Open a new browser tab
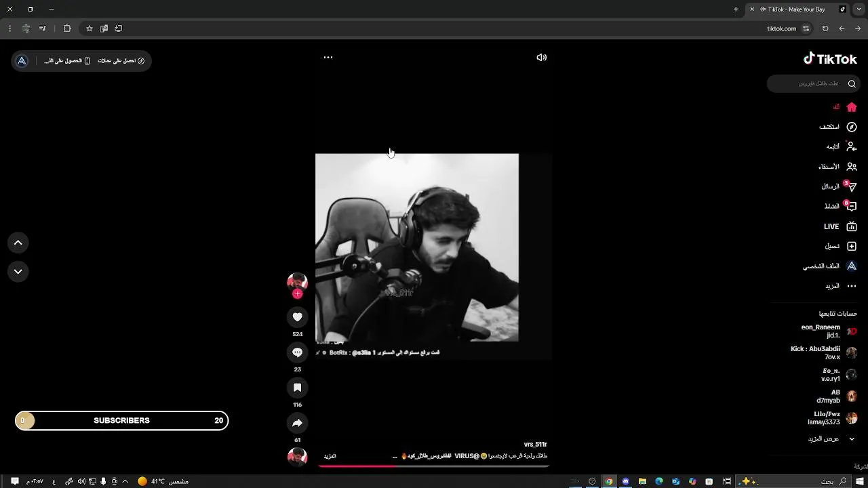The height and width of the screenshot is (488, 868). (736, 9)
